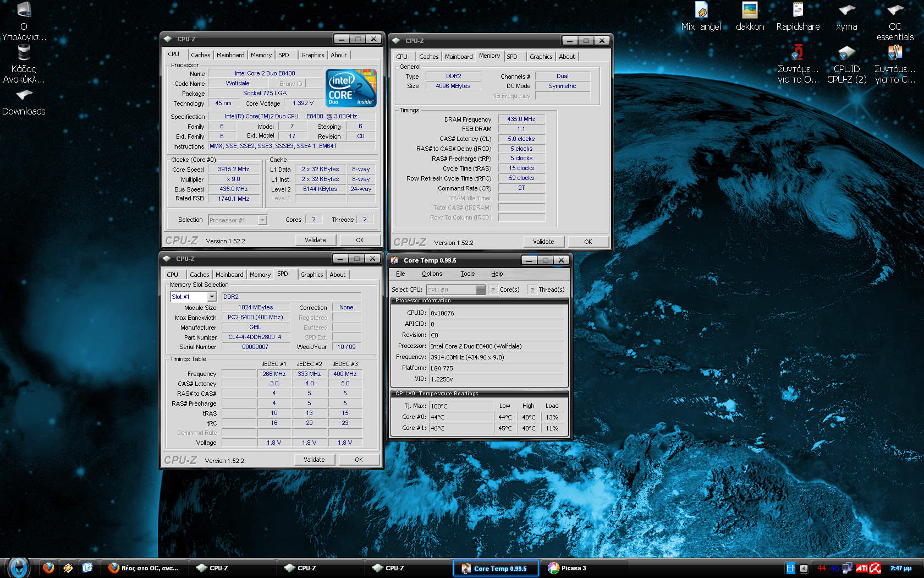Click the DRAM Frequency field showing 435.0 MHz
The image size is (924, 578).
pyautogui.click(x=521, y=119)
